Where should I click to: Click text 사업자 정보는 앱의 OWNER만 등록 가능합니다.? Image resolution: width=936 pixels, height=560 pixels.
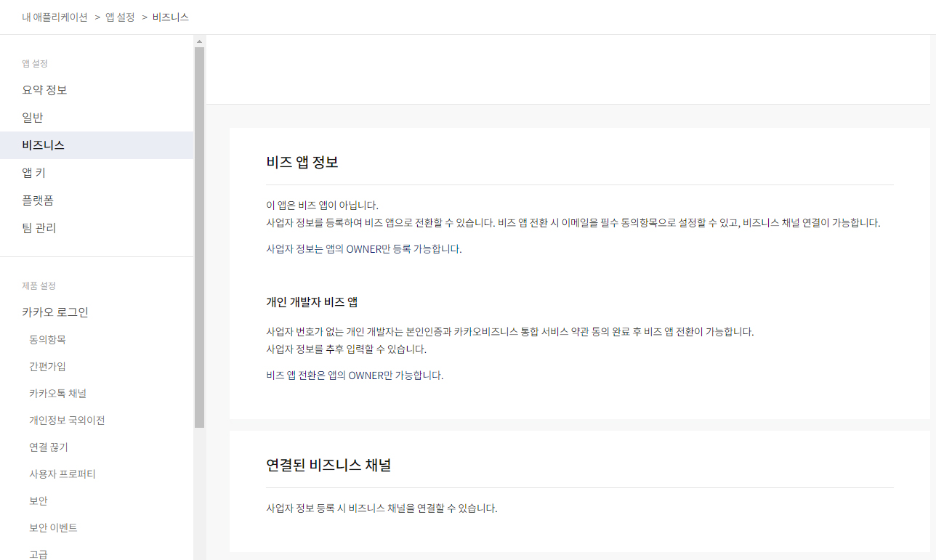pos(364,249)
